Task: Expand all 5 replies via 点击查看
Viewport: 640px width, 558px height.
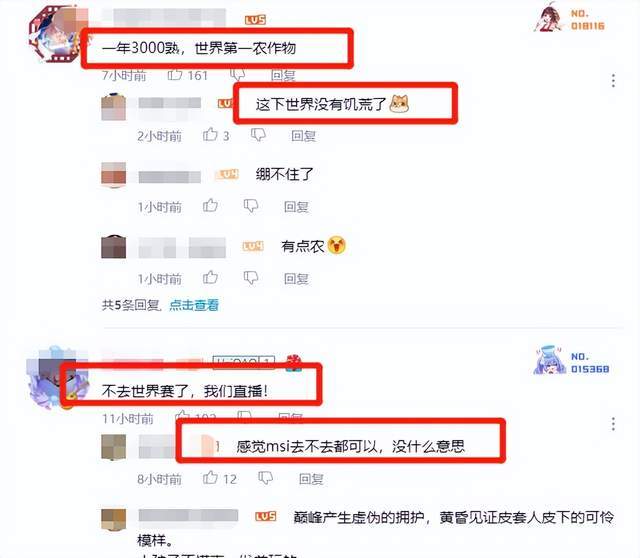Action: pos(194,305)
